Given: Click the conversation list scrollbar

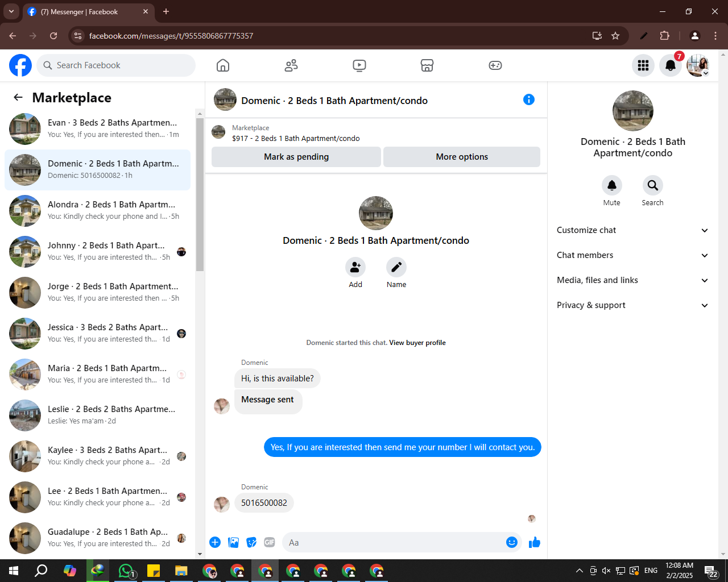Looking at the screenshot, I should 200,195.
